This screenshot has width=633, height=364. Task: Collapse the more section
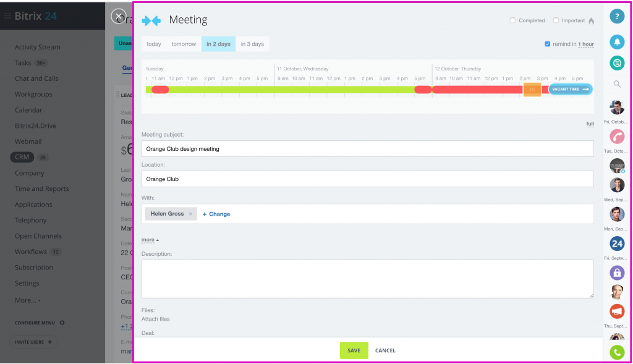pos(150,240)
